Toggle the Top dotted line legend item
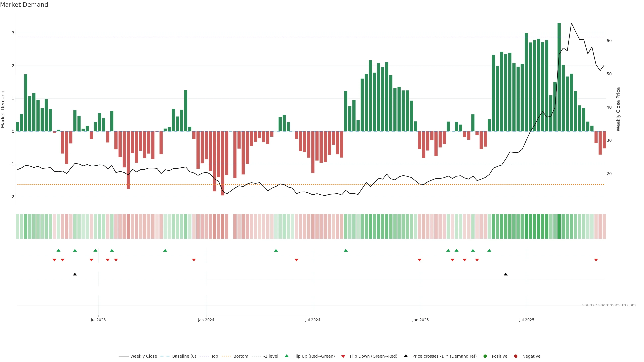Image resolution: width=644 pixels, height=362 pixels. 214,356
